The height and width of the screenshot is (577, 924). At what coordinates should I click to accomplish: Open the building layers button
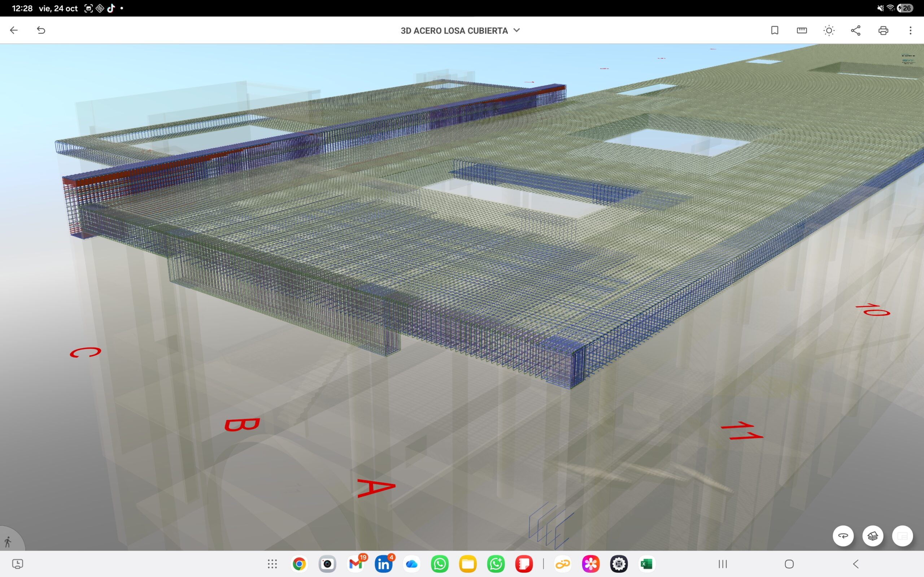872,536
